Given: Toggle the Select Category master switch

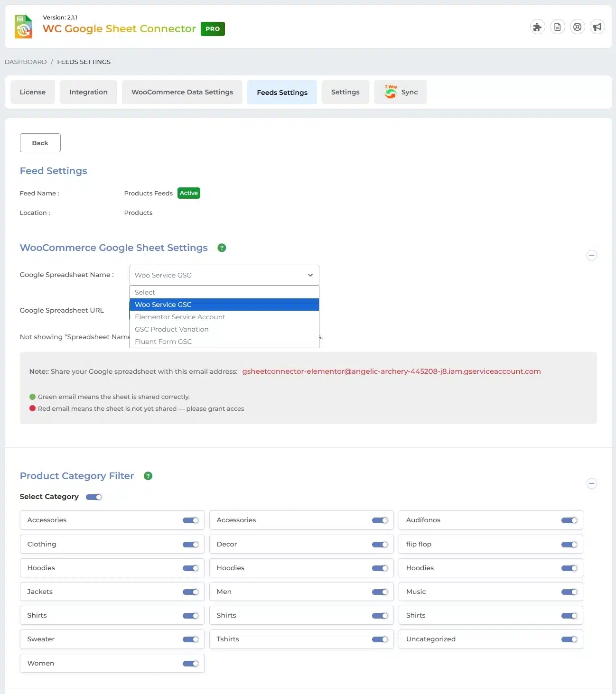Looking at the screenshot, I should [94, 497].
